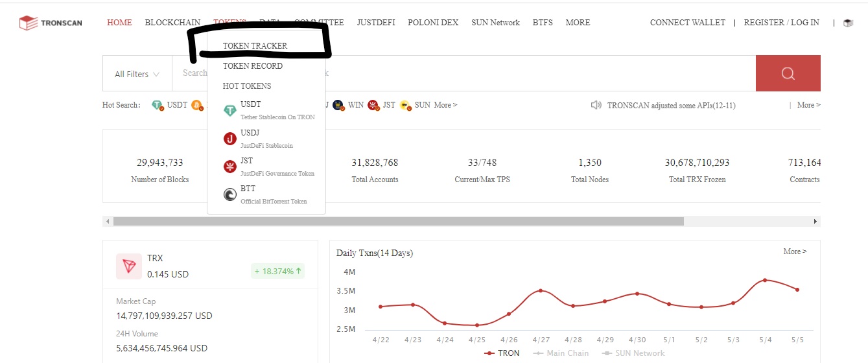Click REGISTER / LOG IN
Screen dimensions: 868x363
781,23
